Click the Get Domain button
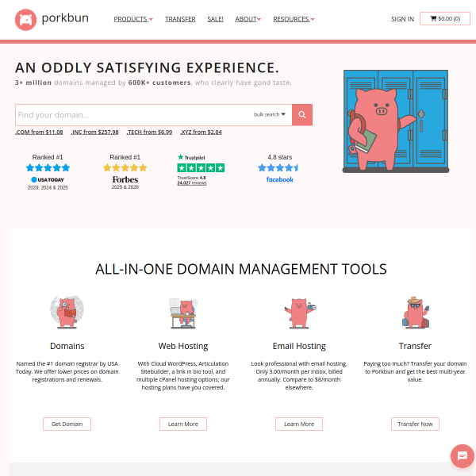476x476 pixels. [67, 424]
